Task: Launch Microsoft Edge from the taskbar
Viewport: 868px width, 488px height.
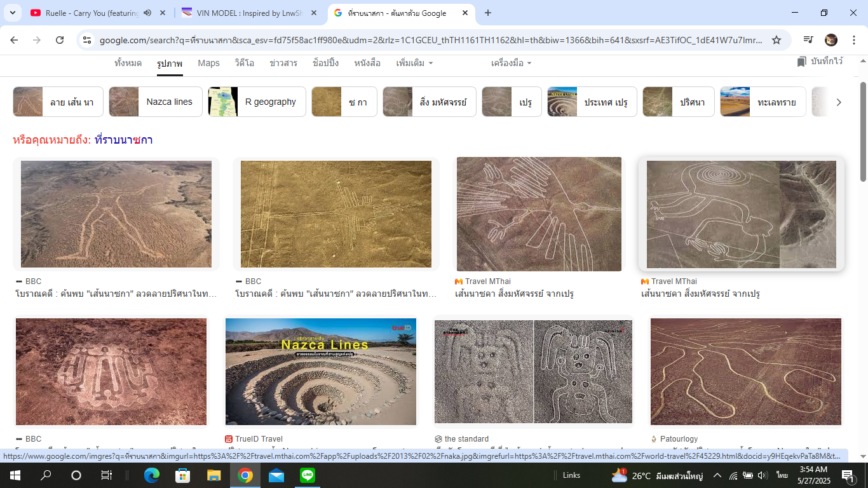Action: tap(152, 475)
